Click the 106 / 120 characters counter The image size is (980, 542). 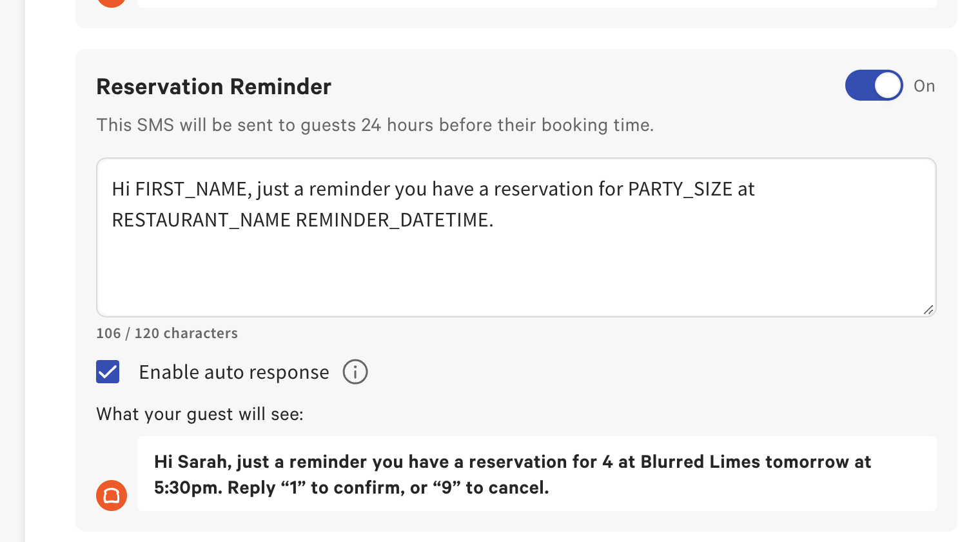coord(167,333)
